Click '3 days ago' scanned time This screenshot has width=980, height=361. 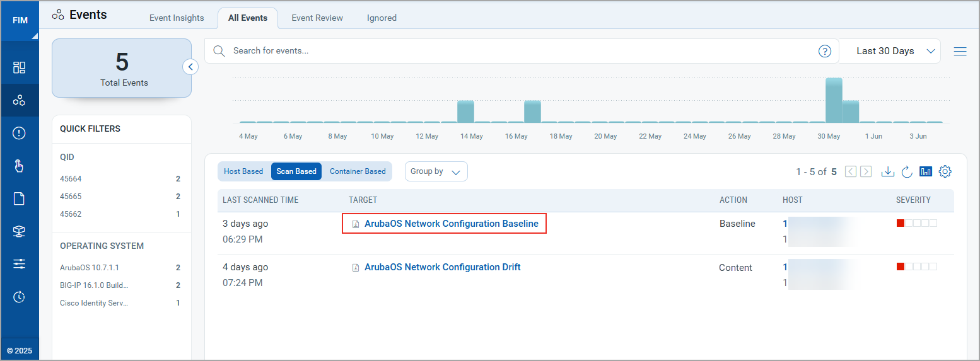coord(245,224)
